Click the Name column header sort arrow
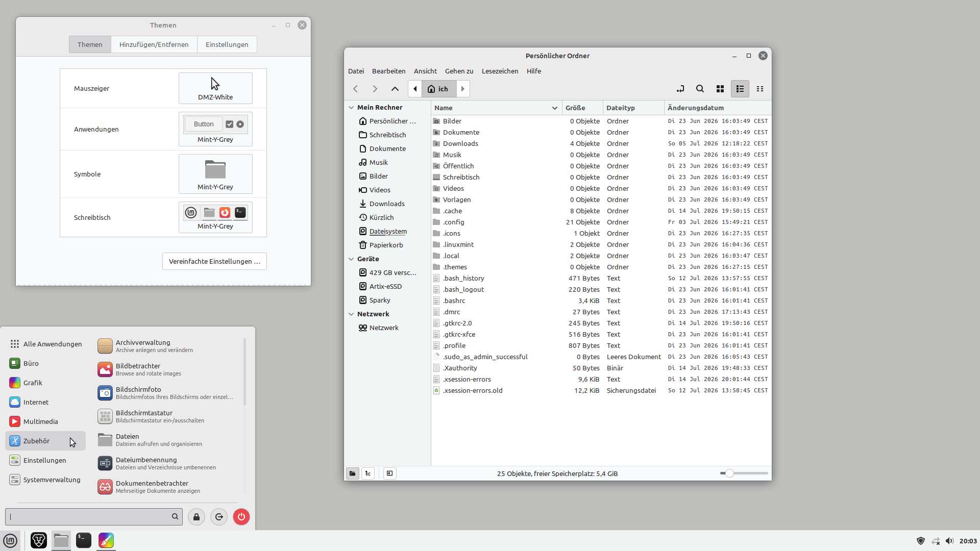980x551 pixels. pos(554,108)
